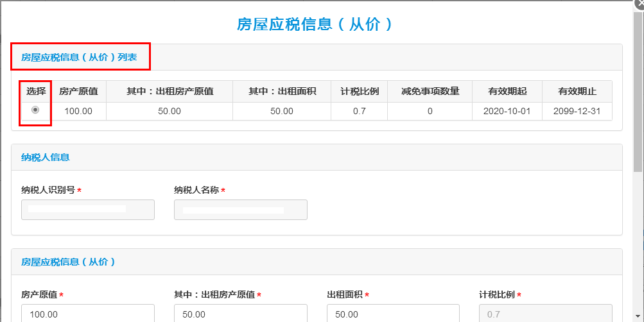644x322 pixels.
Task: Click the 纳税人识别号 input field
Action: [88, 210]
